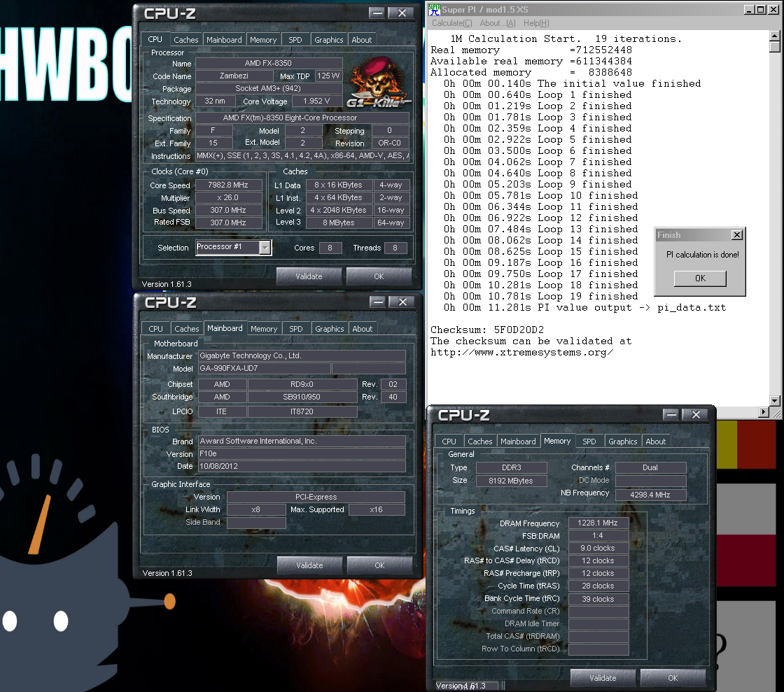Click the Southbridge value 'SB910/950'

[302, 397]
